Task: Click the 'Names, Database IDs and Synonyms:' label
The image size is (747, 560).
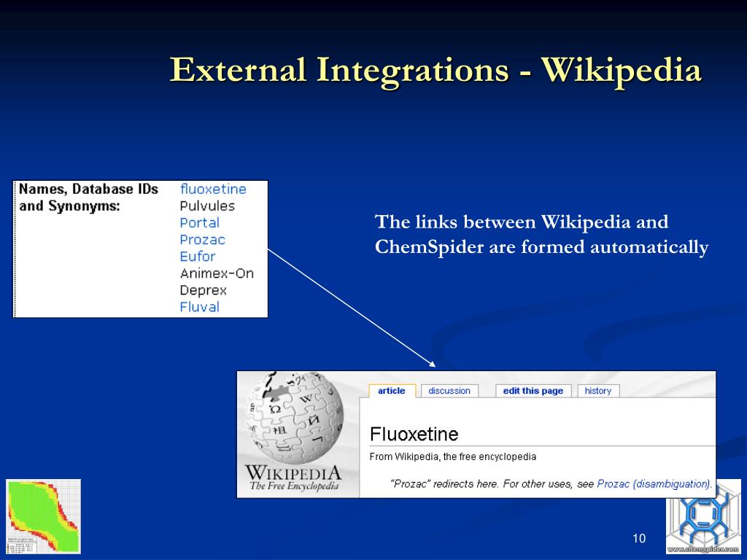Action: (x=88, y=198)
